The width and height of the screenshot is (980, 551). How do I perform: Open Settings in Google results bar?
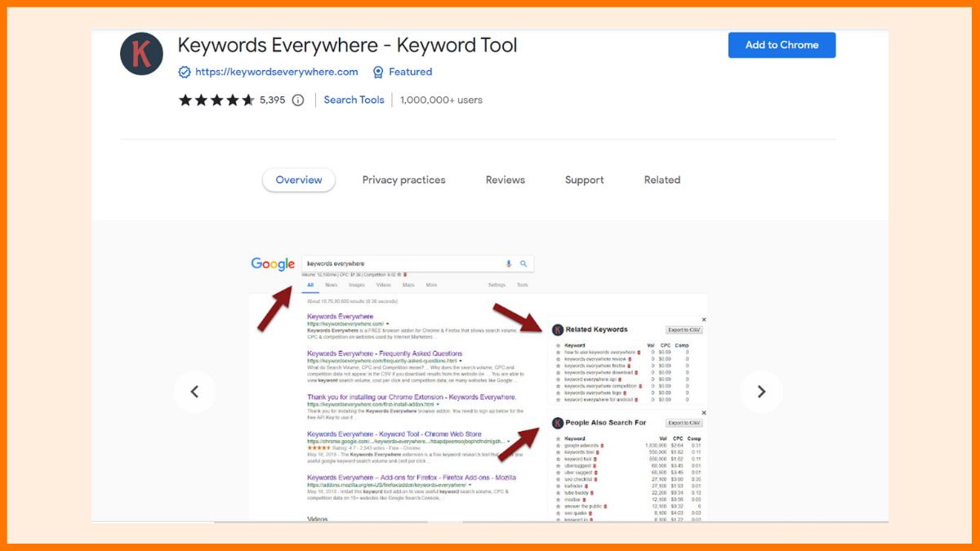(x=497, y=285)
